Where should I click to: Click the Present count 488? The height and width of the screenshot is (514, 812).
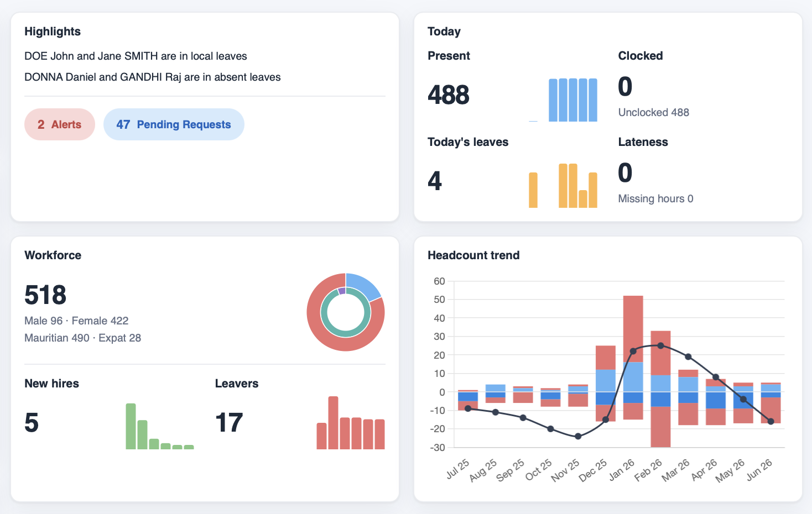tap(449, 95)
